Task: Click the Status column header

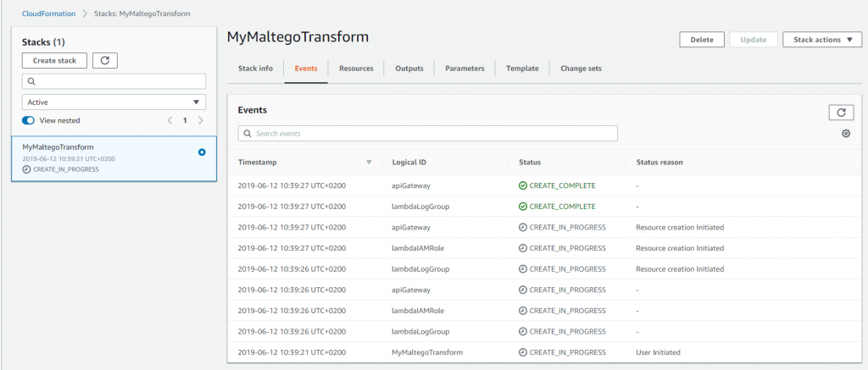Action: 530,163
